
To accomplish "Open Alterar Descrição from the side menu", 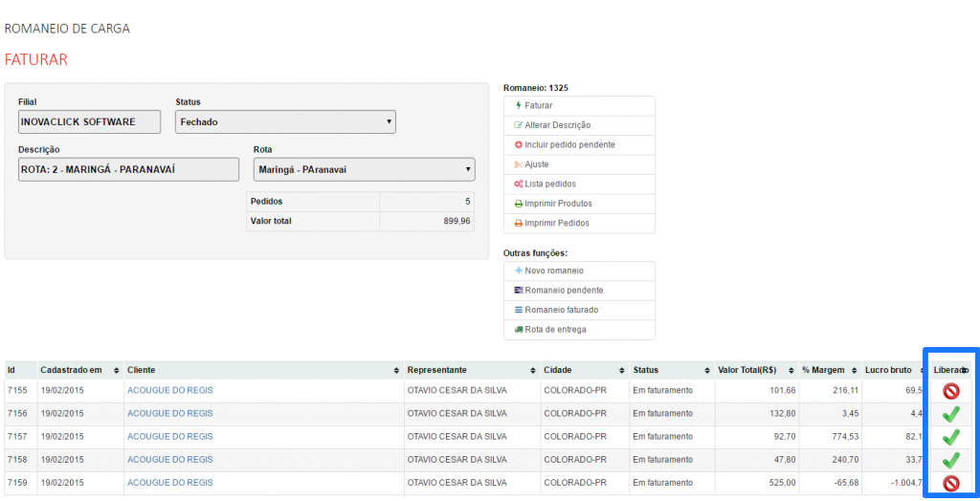I will point(557,125).
